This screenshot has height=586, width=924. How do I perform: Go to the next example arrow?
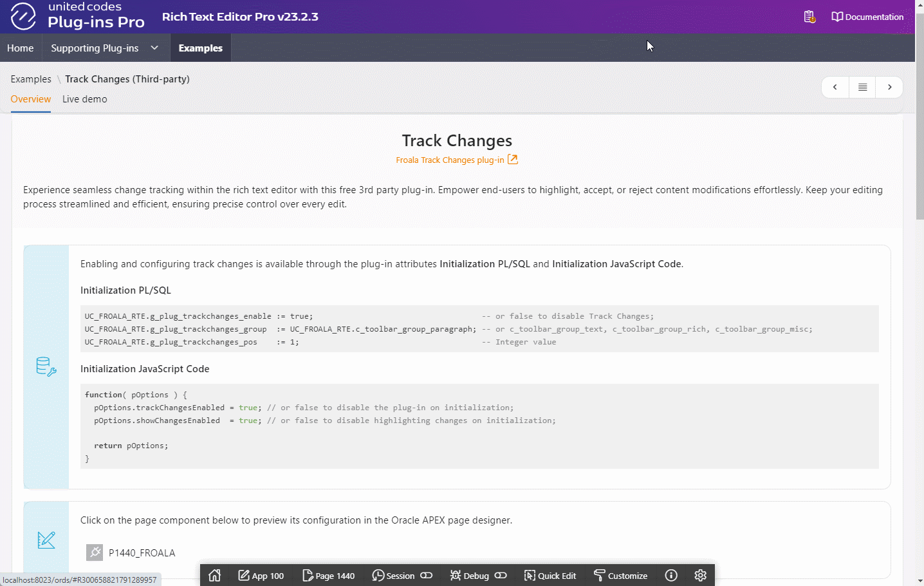point(889,87)
